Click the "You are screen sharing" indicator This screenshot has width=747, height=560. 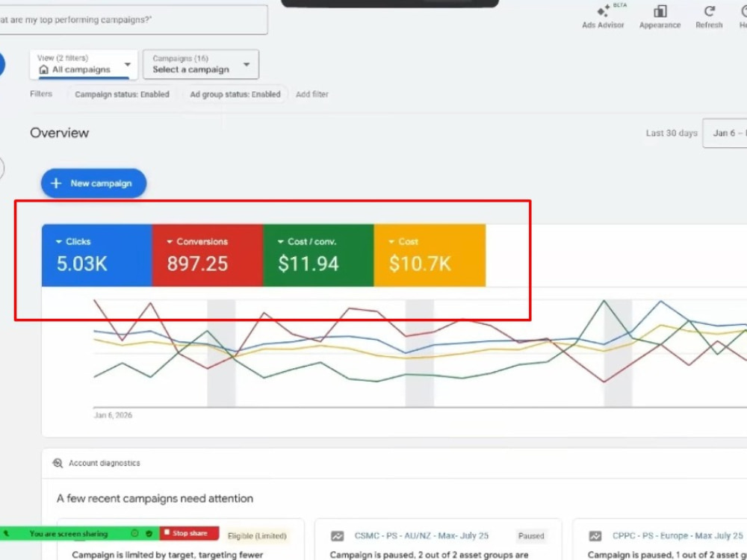tap(69, 534)
